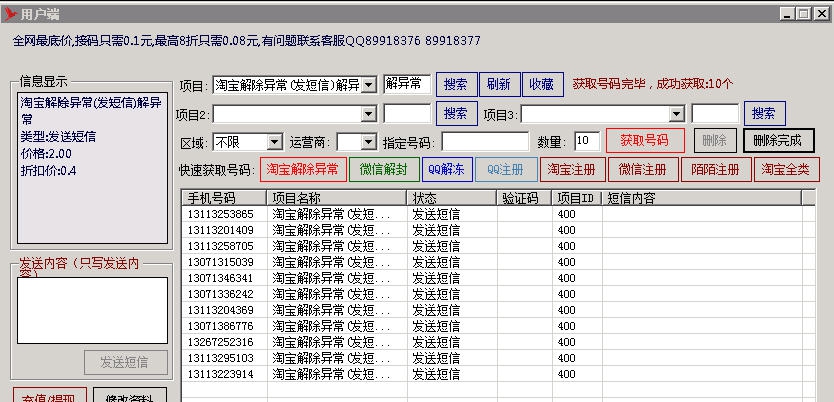Click the red 获取号码 button
The height and width of the screenshot is (402, 834).
(645, 141)
